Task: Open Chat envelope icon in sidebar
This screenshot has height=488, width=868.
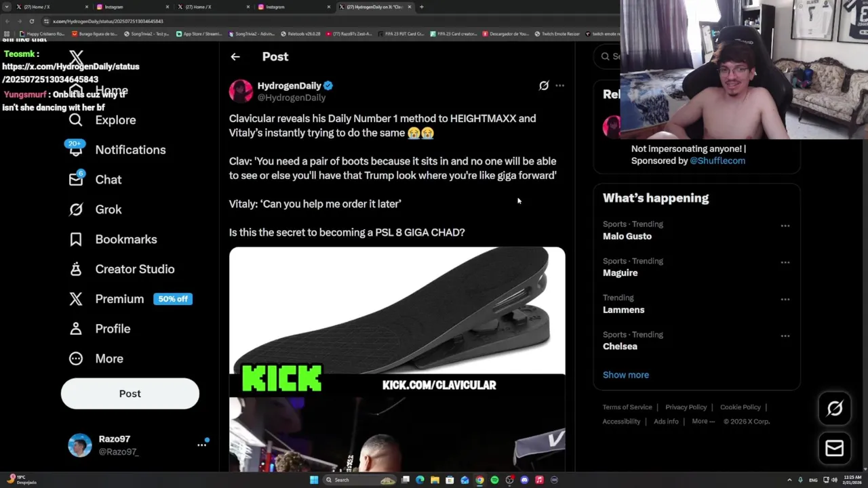Action: pos(76,179)
